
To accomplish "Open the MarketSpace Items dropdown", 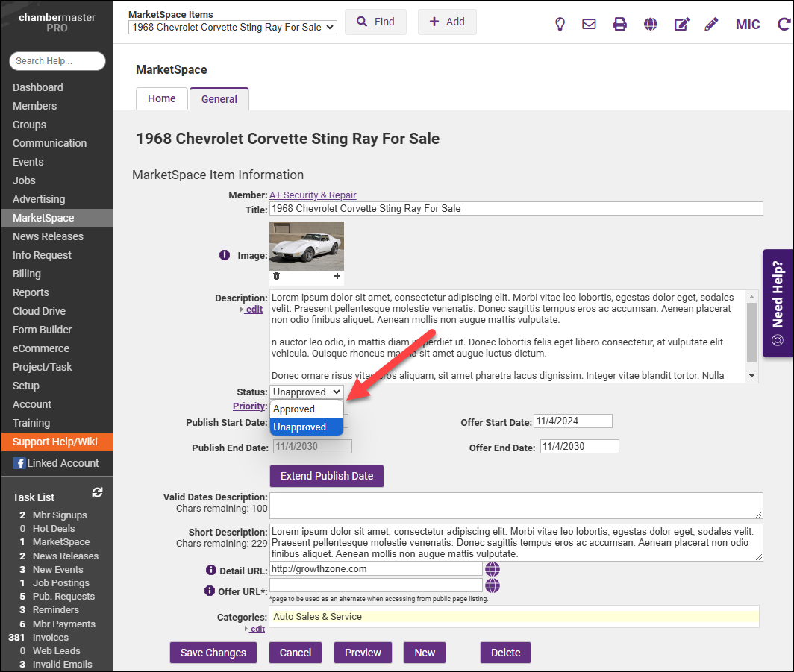I will [x=233, y=27].
